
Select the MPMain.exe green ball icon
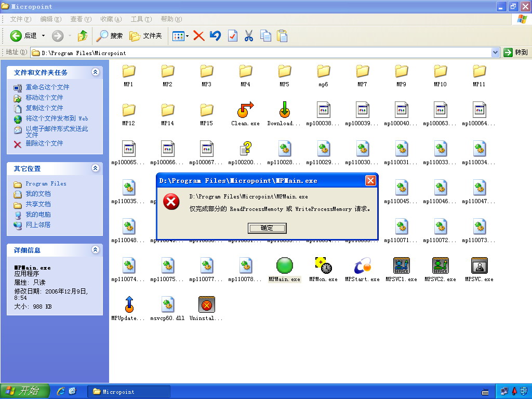284,265
